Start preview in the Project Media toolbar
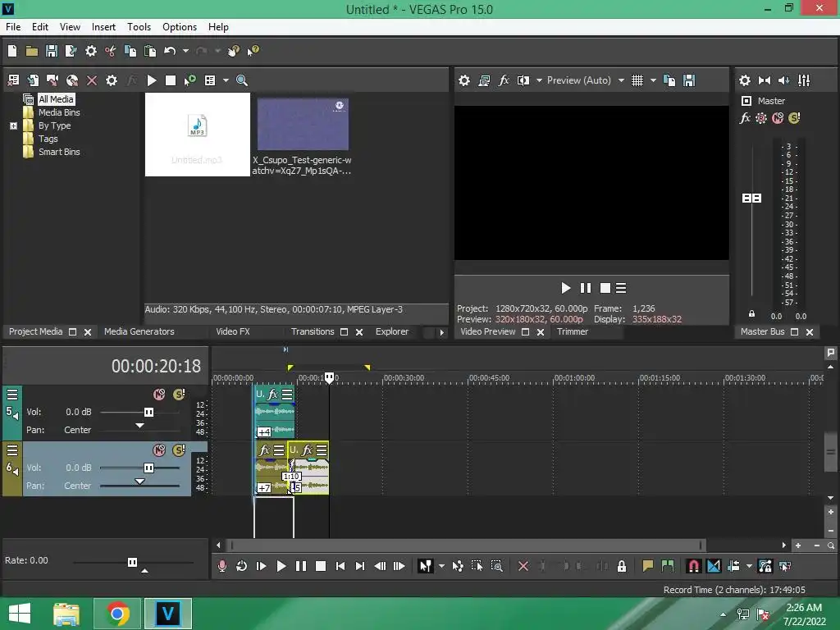This screenshot has height=630, width=840. point(152,80)
